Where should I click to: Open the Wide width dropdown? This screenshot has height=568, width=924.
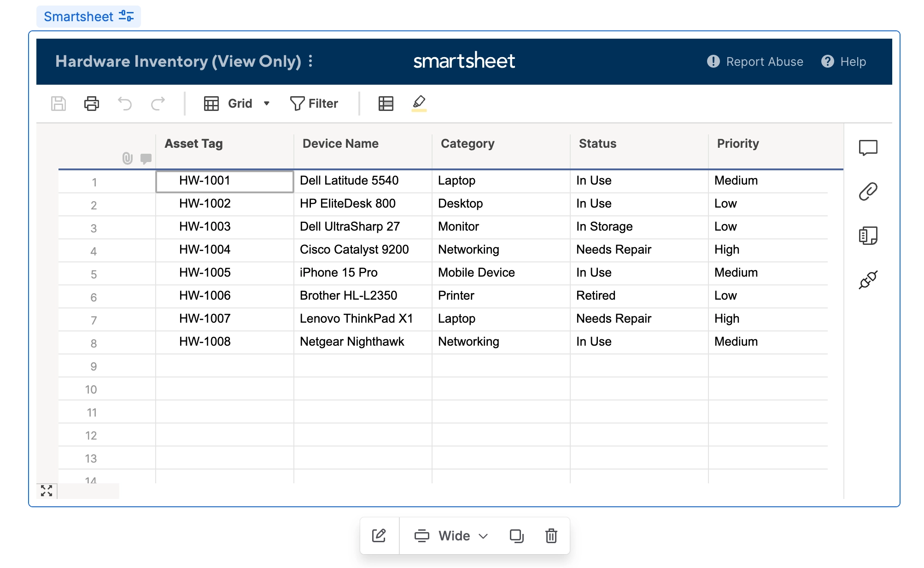tap(451, 536)
